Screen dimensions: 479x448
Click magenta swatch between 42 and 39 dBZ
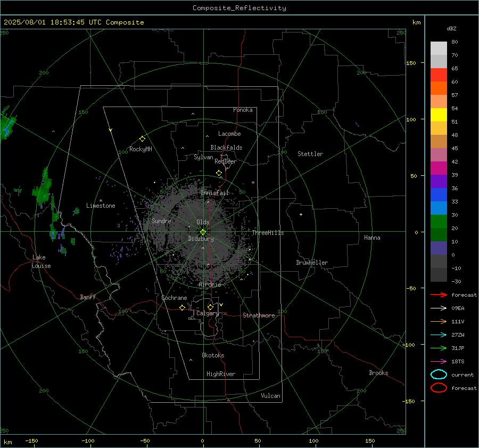[x=439, y=168]
